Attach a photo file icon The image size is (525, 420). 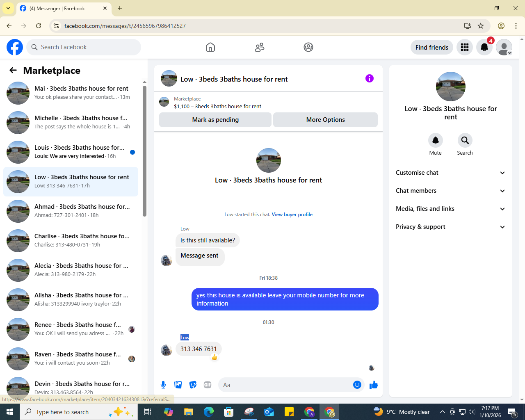(x=178, y=385)
